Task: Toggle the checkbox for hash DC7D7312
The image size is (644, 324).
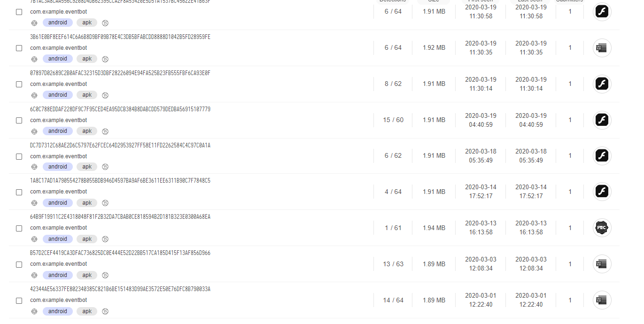Action: [x=19, y=156]
